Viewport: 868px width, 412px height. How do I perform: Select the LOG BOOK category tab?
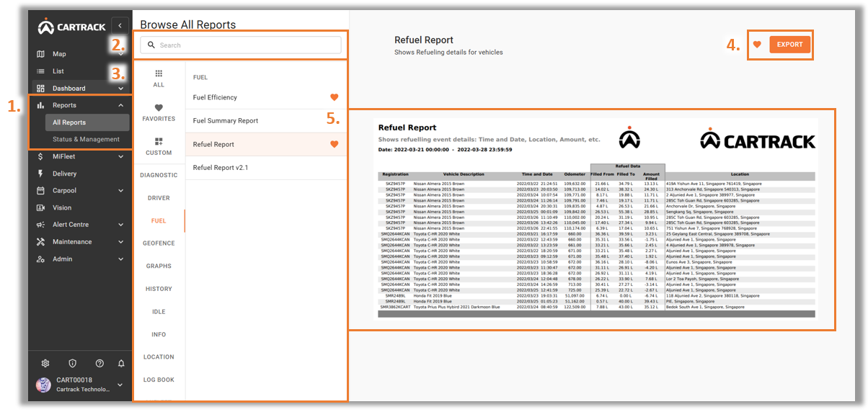159,380
